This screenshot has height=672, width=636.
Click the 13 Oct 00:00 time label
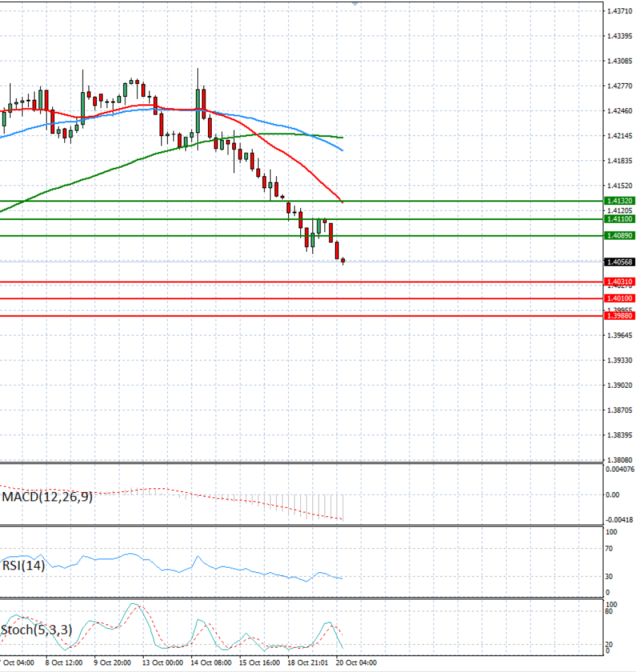point(163,662)
